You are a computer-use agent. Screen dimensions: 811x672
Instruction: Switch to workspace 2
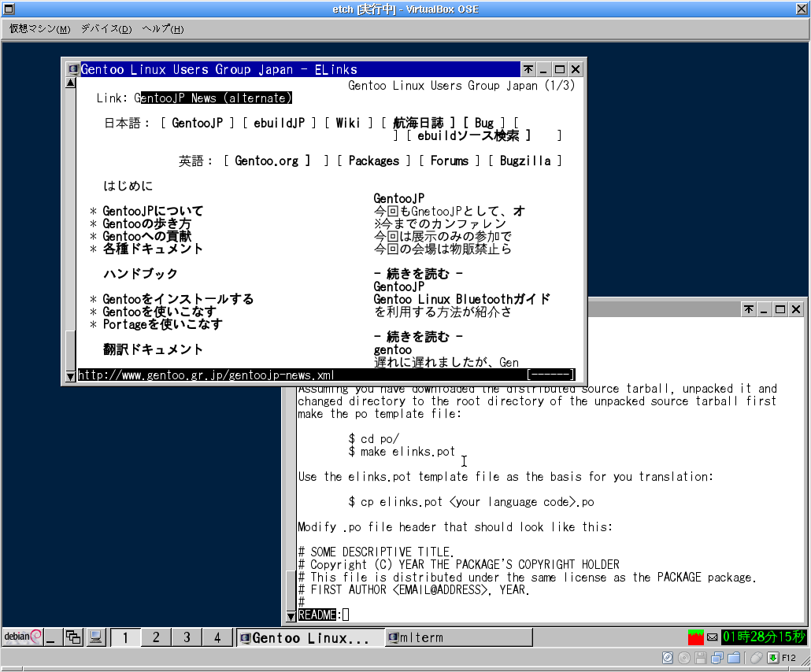pos(156,637)
